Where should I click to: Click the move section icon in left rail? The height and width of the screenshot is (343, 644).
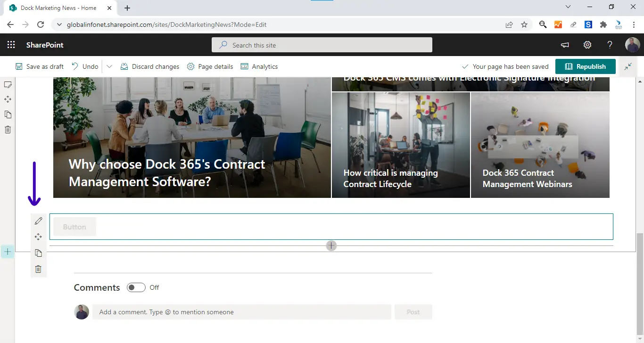click(8, 99)
